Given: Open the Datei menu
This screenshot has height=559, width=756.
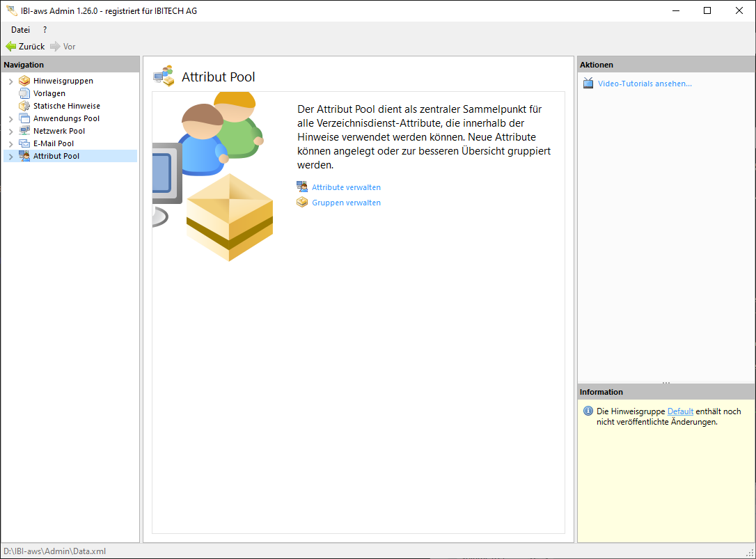Looking at the screenshot, I should coord(20,30).
